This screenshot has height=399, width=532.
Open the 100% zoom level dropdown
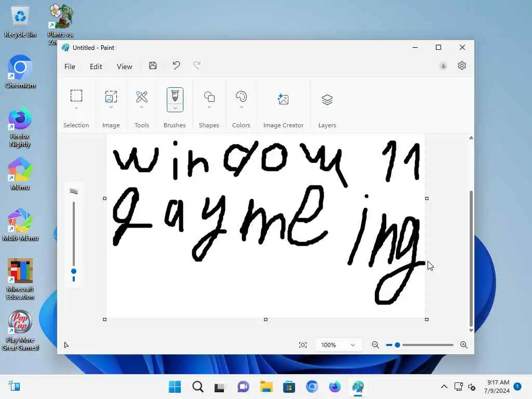(x=338, y=345)
